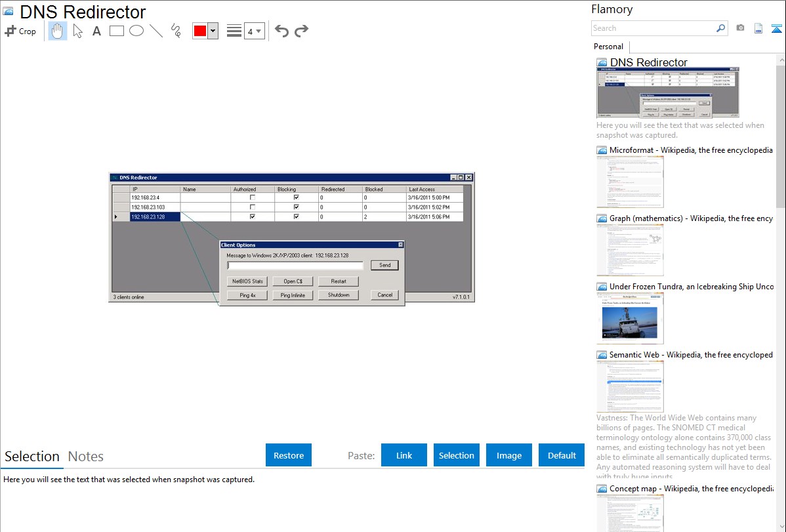The height and width of the screenshot is (532, 786).
Task: Toggle Authorized checkbox for 192.168.23.4
Action: (252, 197)
